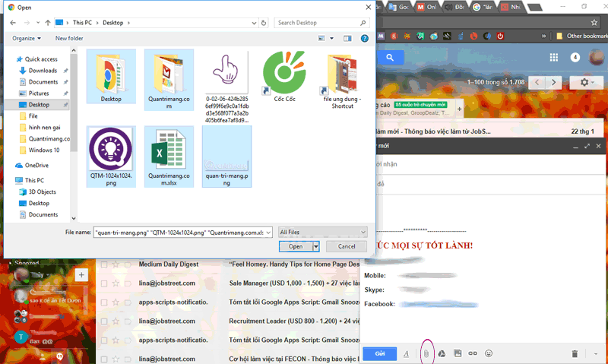Viewport: 608px width, 364px height.
Task: Toggle the preview pane icon
Action: 347,39
